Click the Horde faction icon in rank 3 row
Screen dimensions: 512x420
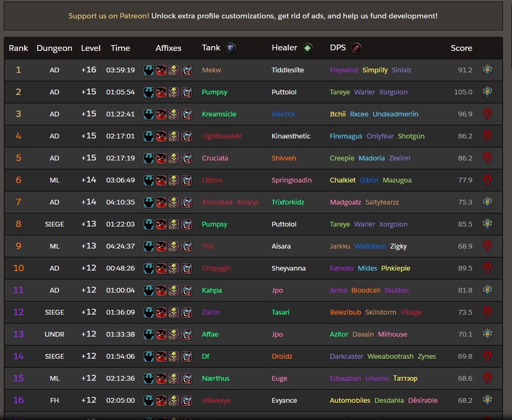click(487, 114)
